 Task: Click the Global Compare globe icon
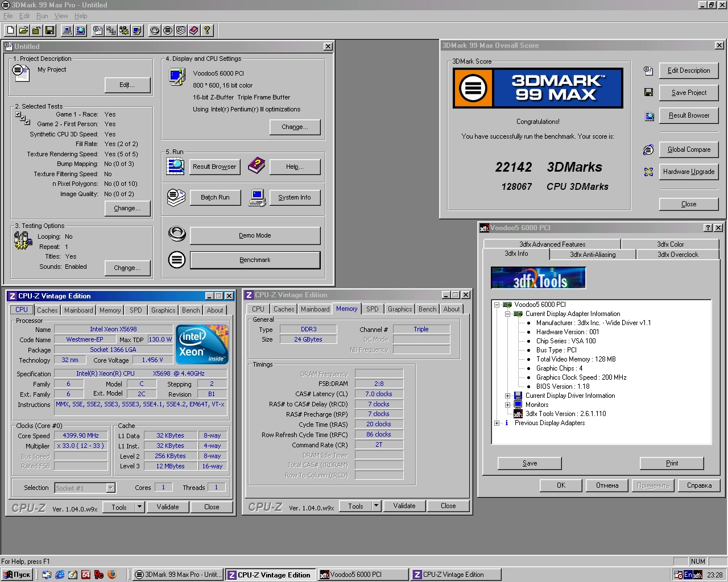click(x=648, y=149)
